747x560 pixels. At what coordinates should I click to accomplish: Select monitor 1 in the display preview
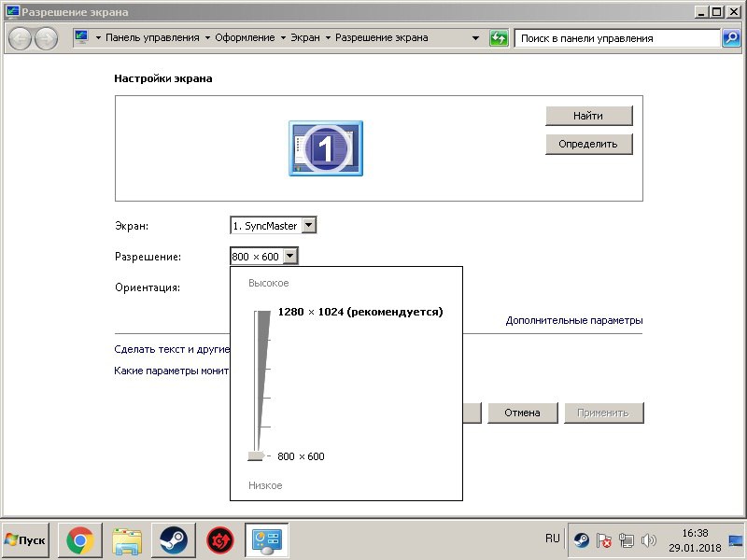pos(325,148)
